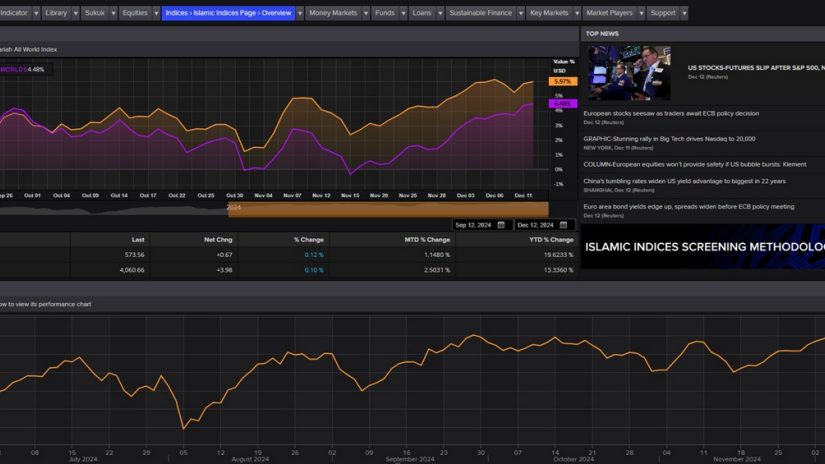Expand the Money Markets dropdown arrow
This screenshot has width=825, height=464.
(x=366, y=13)
